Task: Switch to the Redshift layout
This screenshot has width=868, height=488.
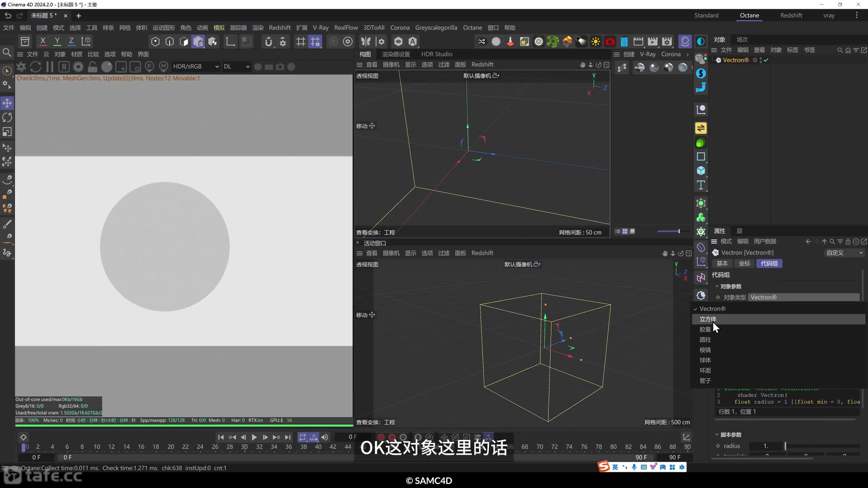Action: pos(791,15)
